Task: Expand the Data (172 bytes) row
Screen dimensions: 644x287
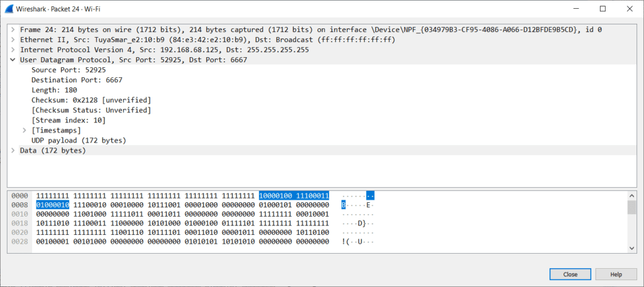Action: click(14, 151)
